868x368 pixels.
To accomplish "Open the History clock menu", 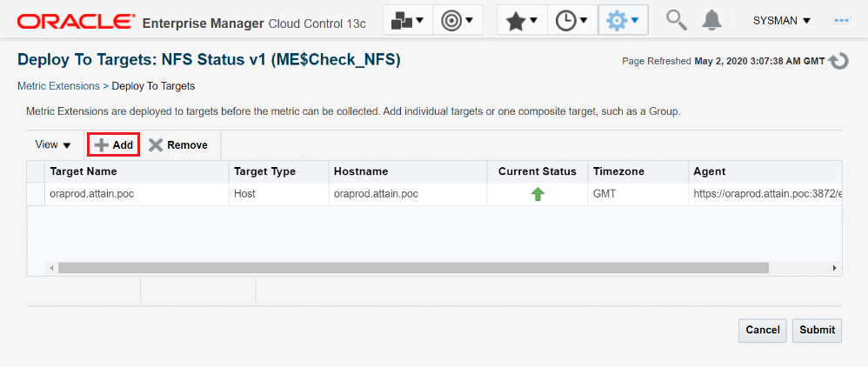I will point(572,21).
